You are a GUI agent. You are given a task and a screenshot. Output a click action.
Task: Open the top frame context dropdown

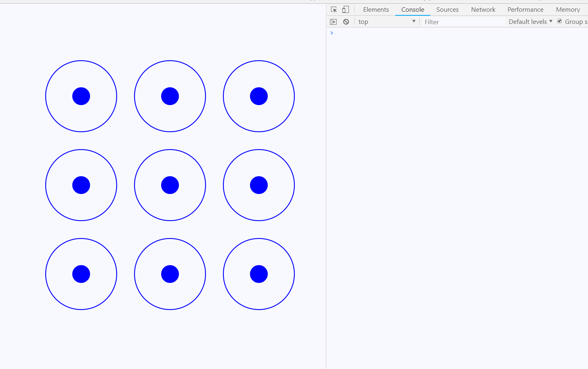[x=386, y=21]
